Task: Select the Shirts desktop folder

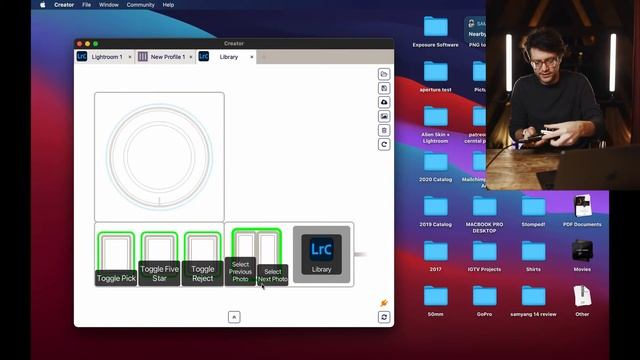Action: click(x=533, y=256)
